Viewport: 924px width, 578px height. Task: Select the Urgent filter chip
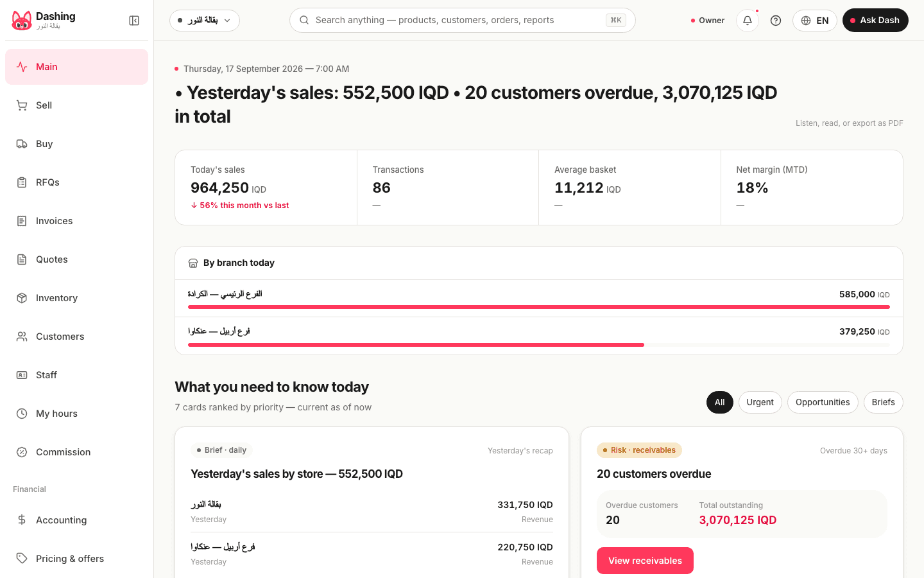760,402
